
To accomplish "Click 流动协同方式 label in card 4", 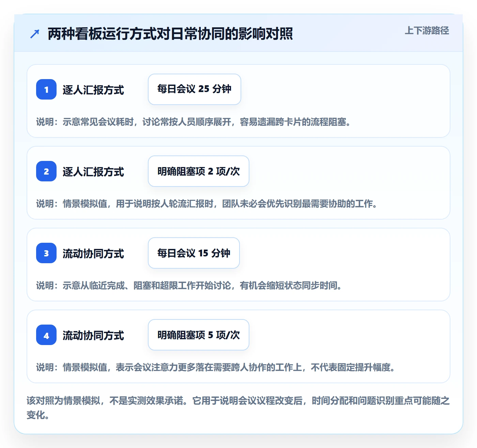I will [x=93, y=335].
